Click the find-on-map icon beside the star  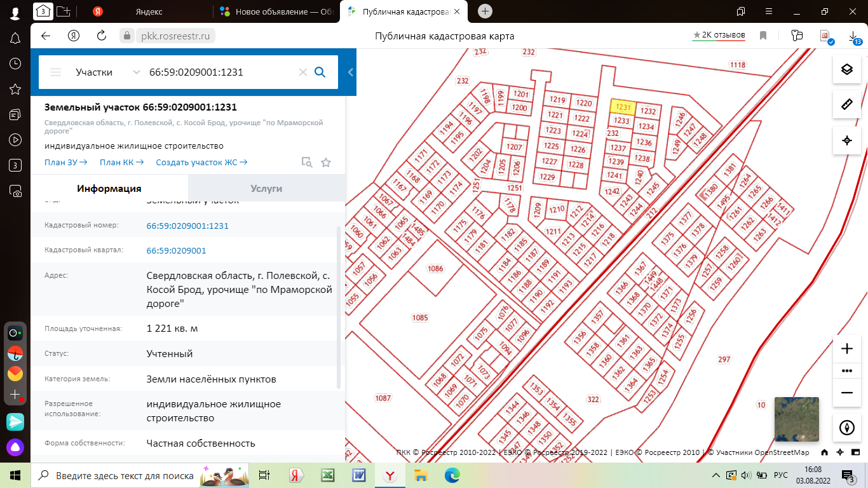(x=307, y=163)
